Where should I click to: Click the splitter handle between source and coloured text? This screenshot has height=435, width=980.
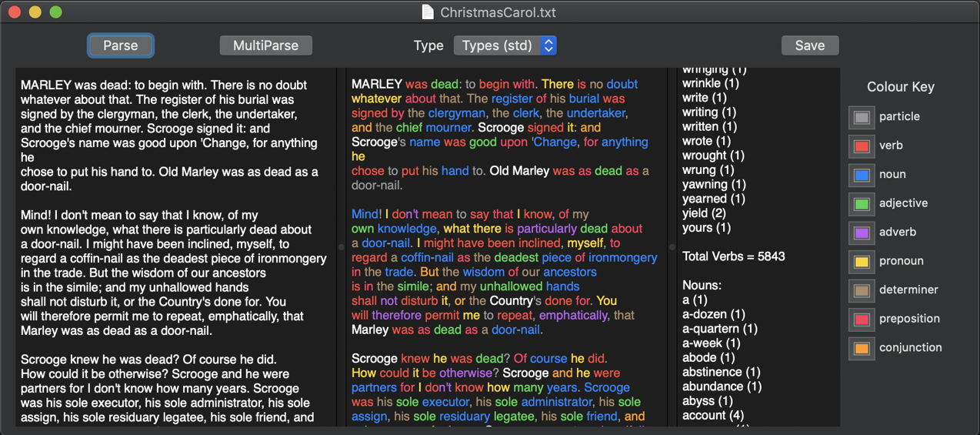coord(340,247)
